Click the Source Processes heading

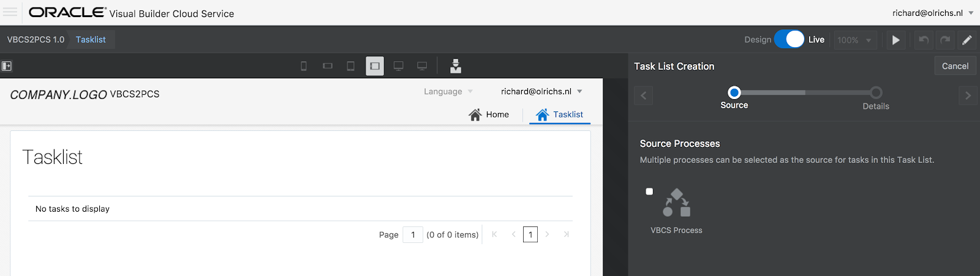[x=680, y=143]
